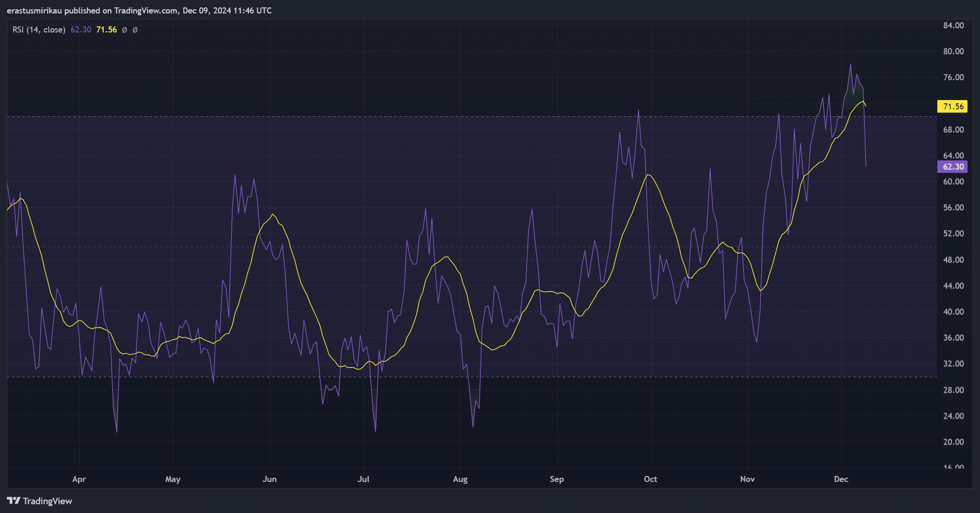
Task: Click the Aug label on time axis
Action: coord(460,479)
